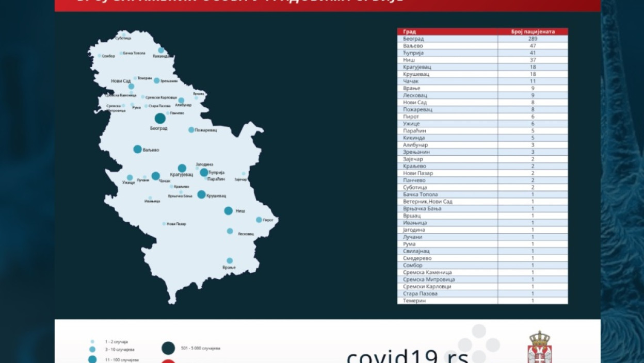Viewport: 644px width, 363px height.
Task: Click the Београд marker on the map
Action: (x=160, y=119)
